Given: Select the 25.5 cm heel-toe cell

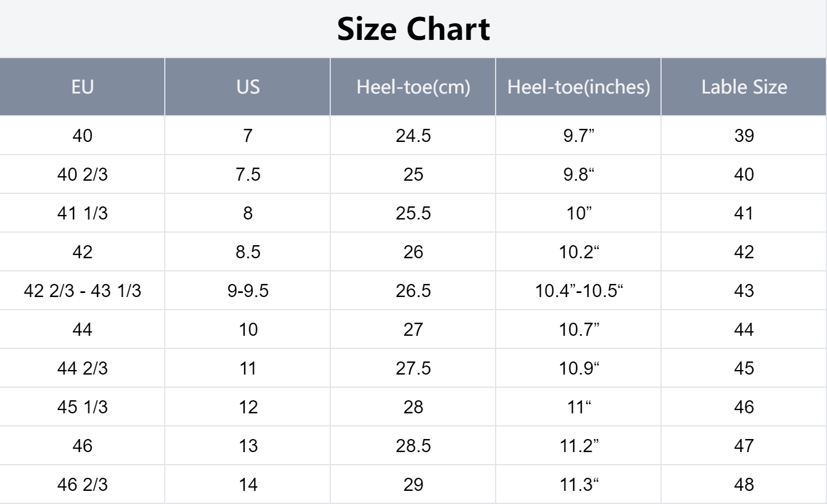Looking at the screenshot, I should (413, 213).
